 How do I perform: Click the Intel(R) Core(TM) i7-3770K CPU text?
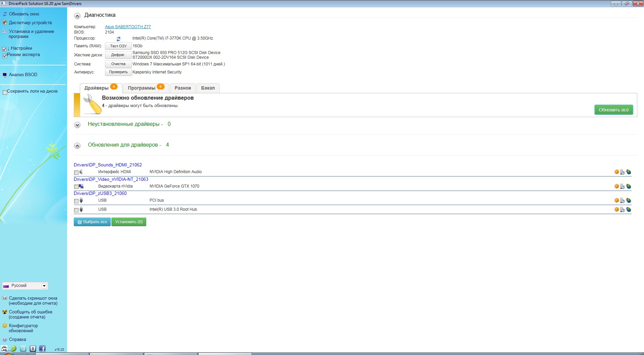click(x=173, y=38)
